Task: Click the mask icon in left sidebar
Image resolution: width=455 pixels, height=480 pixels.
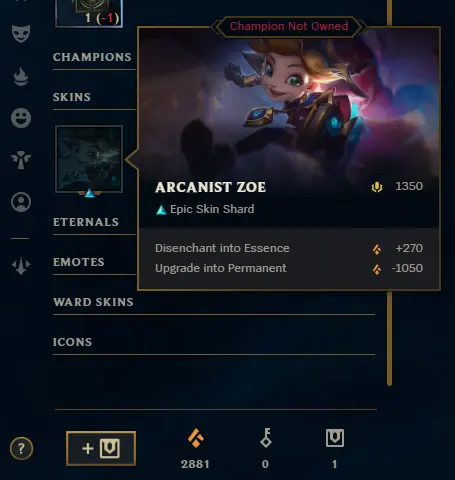Action: tap(21, 34)
